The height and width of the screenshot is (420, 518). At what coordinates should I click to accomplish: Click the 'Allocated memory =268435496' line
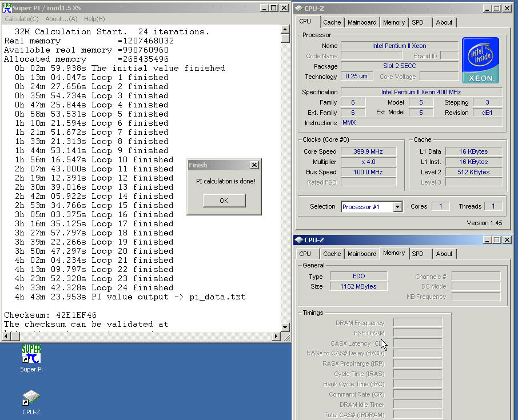(x=86, y=59)
